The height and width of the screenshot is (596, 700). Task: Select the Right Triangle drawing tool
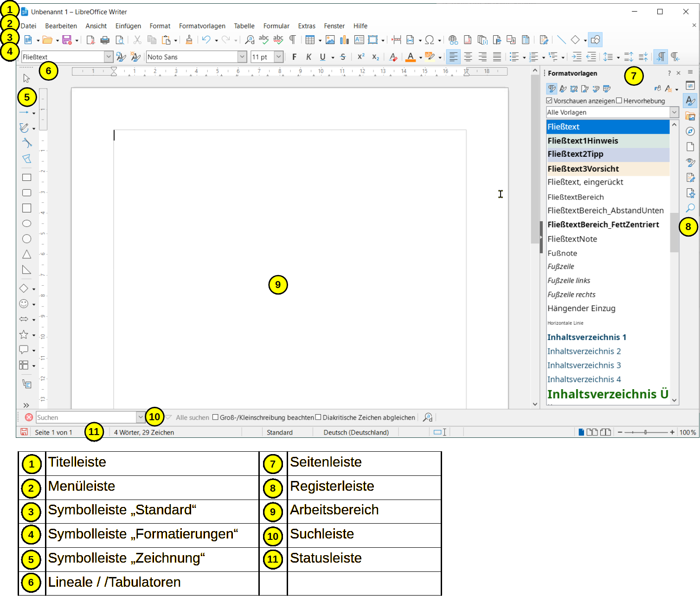click(27, 270)
